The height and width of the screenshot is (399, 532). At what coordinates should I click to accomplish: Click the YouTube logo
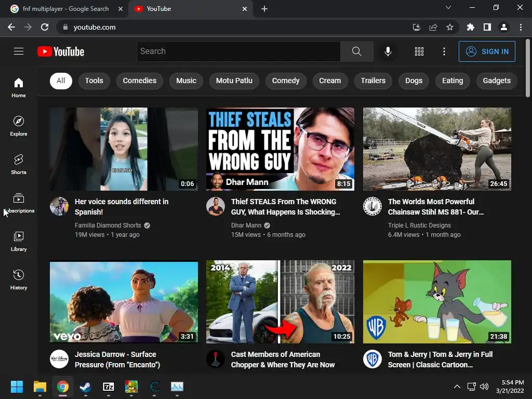[x=61, y=51]
